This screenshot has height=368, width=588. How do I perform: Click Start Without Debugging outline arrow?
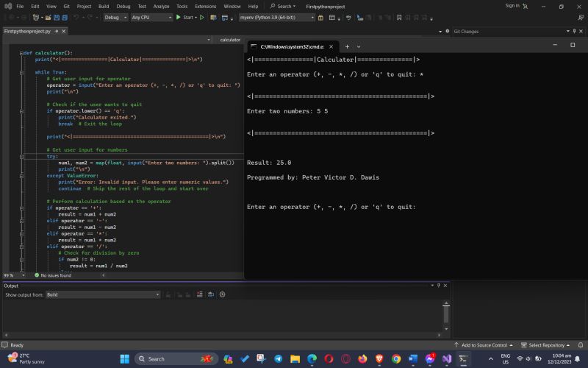[x=202, y=17]
